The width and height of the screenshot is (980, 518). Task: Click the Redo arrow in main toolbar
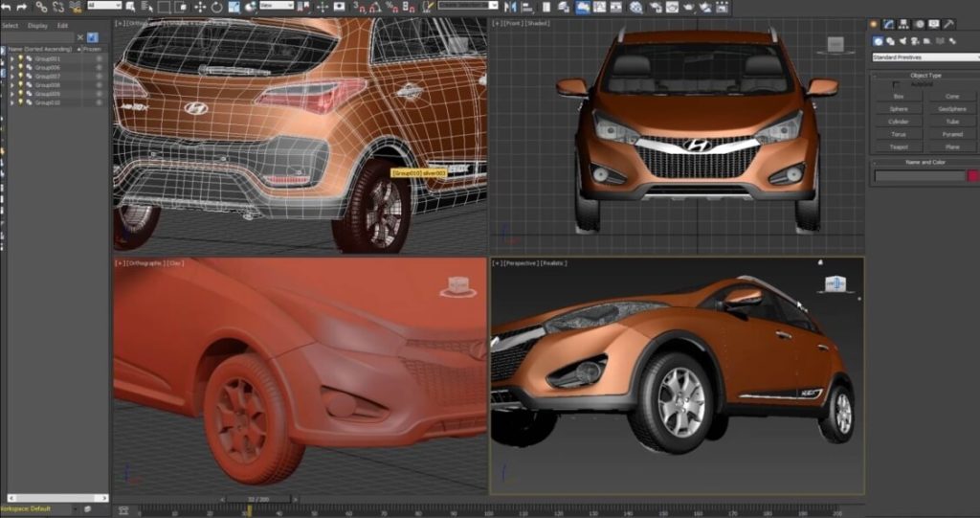click(x=23, y=8)
